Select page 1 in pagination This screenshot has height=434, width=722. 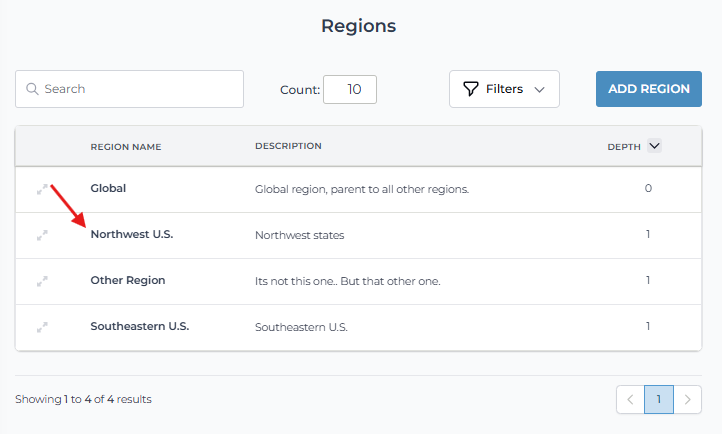click(x=659, y=399)
